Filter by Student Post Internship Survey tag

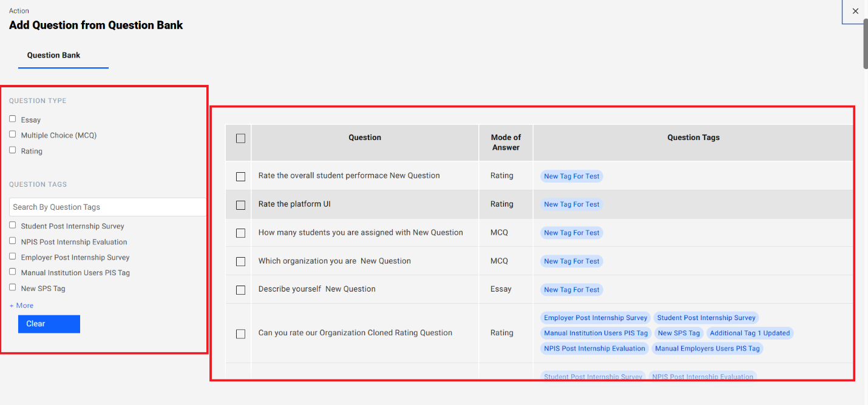(x=13, y=226)
